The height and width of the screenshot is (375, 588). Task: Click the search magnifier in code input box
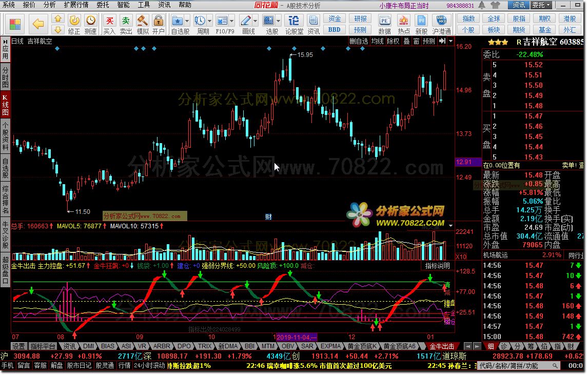point(555,365)
